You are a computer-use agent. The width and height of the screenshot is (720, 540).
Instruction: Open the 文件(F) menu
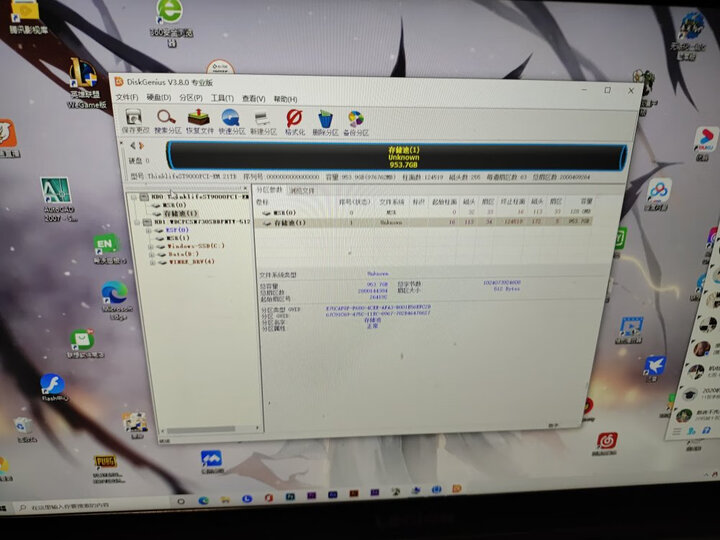click(x=127, y=97)
